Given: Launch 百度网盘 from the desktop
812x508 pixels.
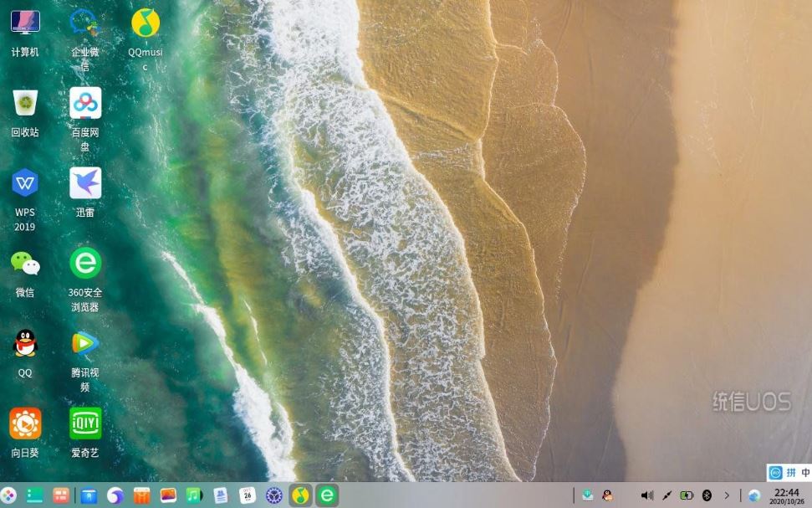Looking at the screenshot, I should point(85,103).
